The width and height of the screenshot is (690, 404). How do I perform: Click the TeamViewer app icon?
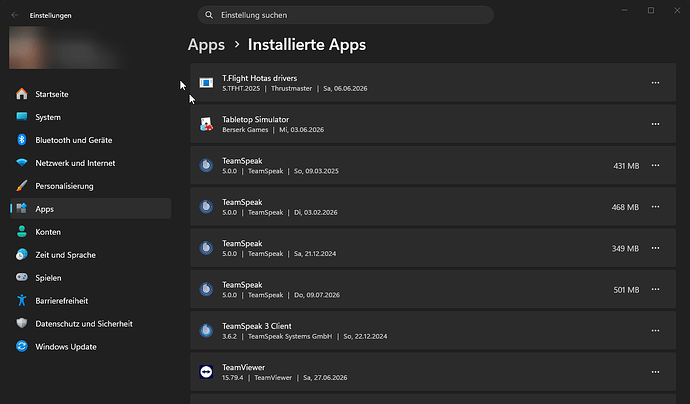[x=206, y=371]
